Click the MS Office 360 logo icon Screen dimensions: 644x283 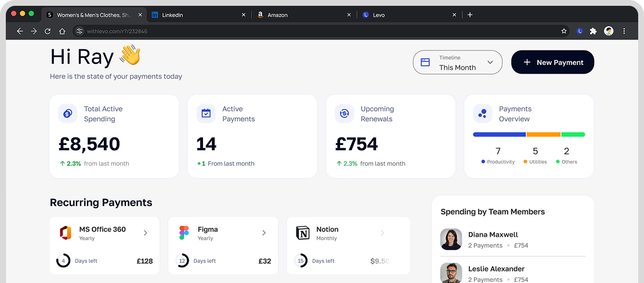click(66, 233)
